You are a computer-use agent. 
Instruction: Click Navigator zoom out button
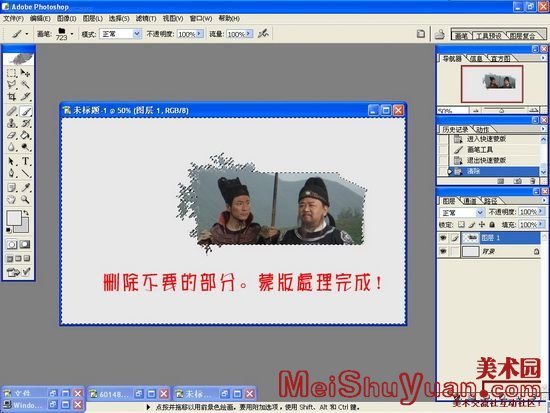coord(476,111)
